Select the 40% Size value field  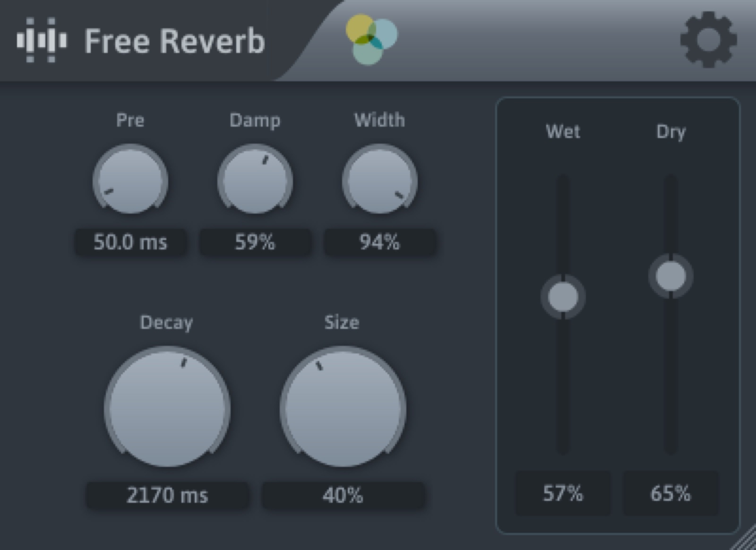click(343, 496)
